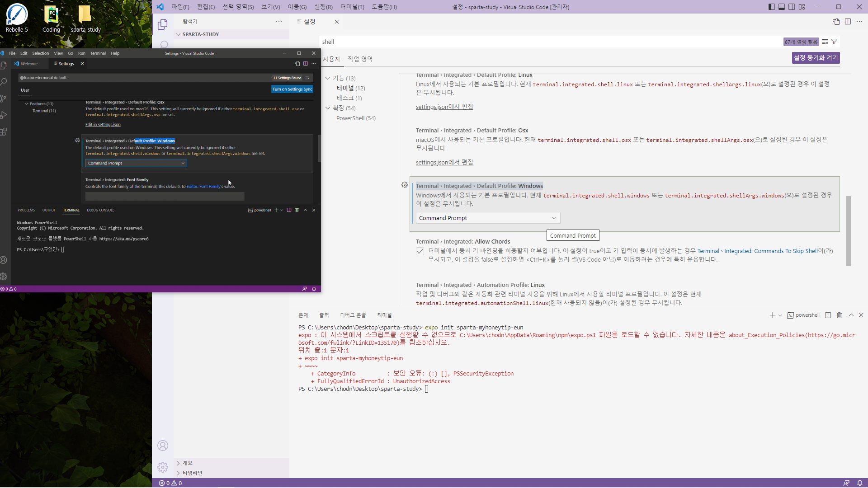
Task: Open editor More Actions ellipsis in purple window
Action: (859, 22)
